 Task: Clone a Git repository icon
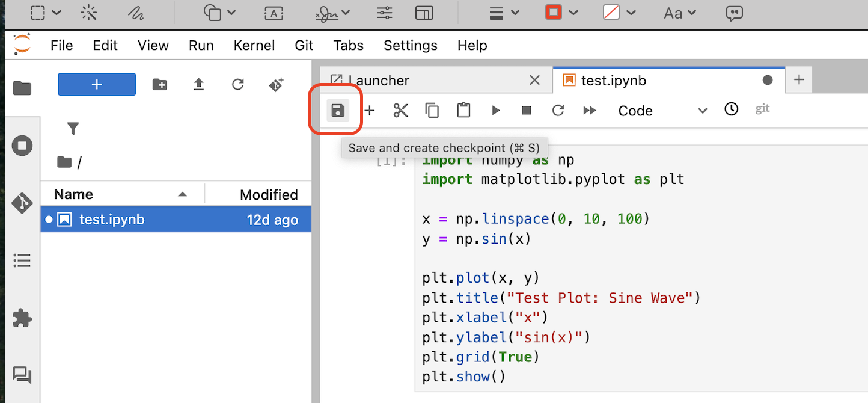277,85
